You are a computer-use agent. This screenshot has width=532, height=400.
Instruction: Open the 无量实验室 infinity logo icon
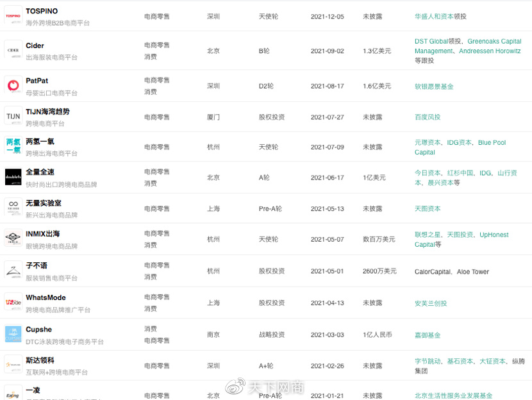coord(13,207)
